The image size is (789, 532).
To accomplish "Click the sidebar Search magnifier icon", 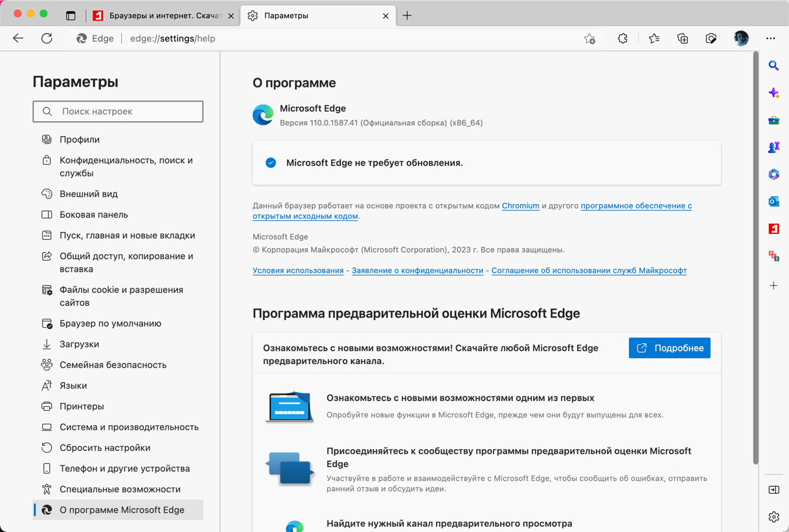I will click(x=773, y=65).
